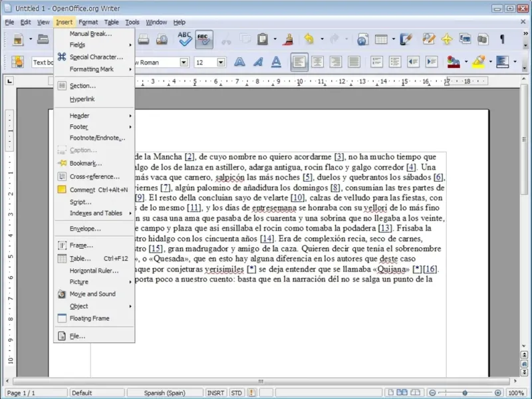This screenshot has width=532, height=399.
Task: Click footnote link [5] after noches
Action: (307, 177)
